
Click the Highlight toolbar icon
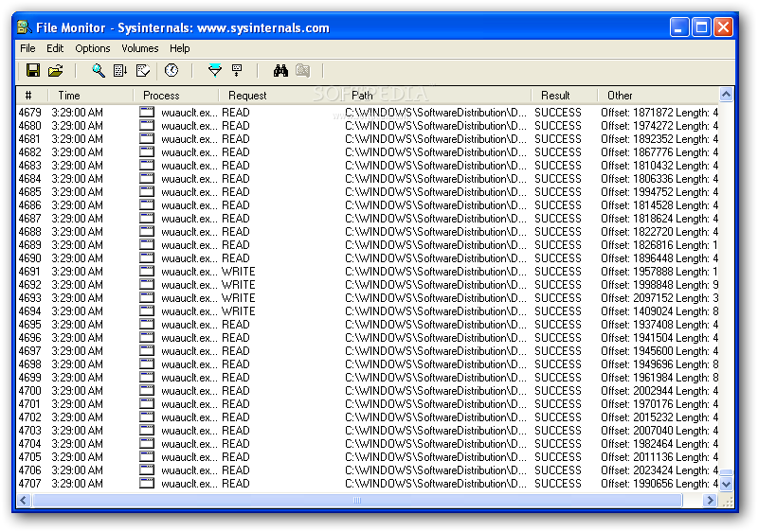click(x=237, y=70)
